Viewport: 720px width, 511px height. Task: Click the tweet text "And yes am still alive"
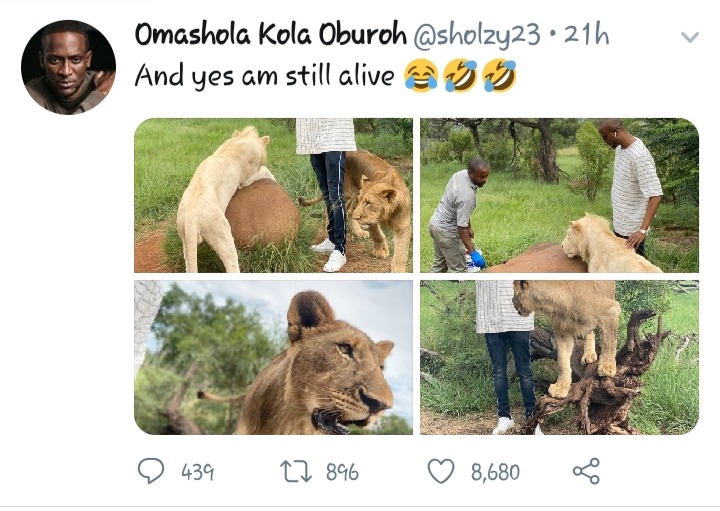pos(264,75)
